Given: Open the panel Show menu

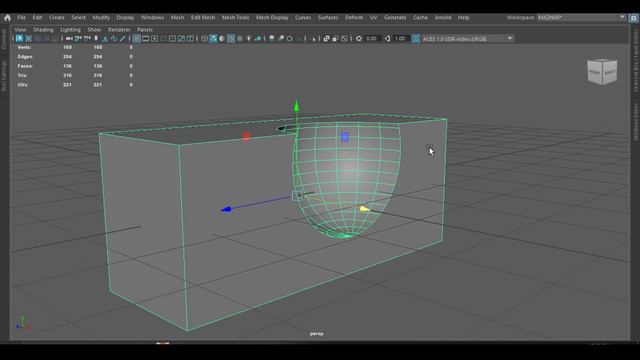Looking at the screenshot, I should [x=94, y=30].
